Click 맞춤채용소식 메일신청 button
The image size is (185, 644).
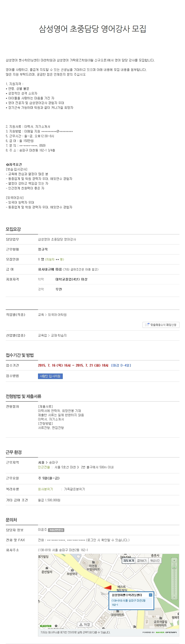[x=161, y=325]
